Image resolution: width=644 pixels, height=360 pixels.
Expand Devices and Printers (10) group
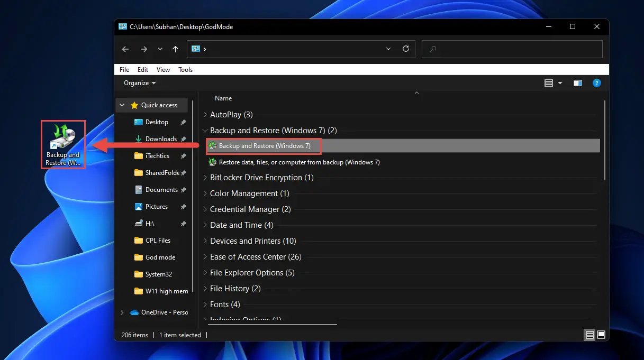[x=205, y=241]
